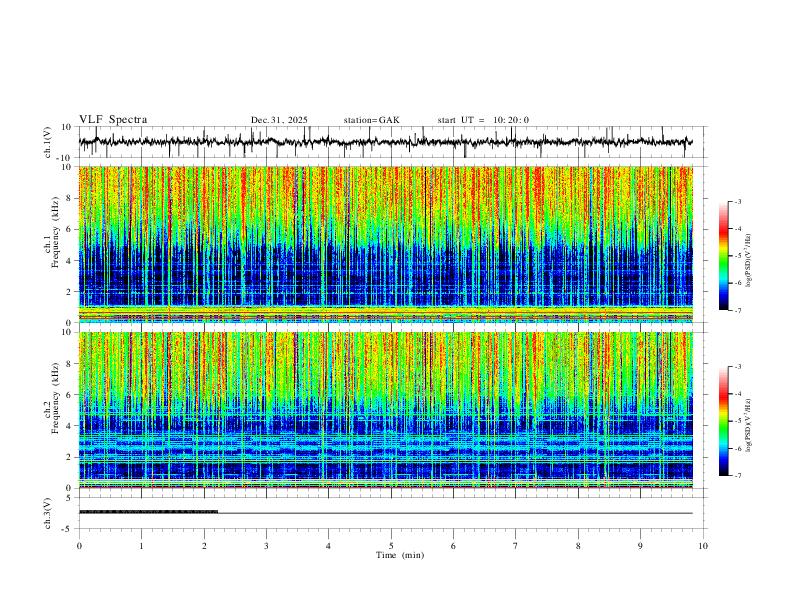
Task: Click the 'VLF Spectra' title text
Action: click(113, 120)
